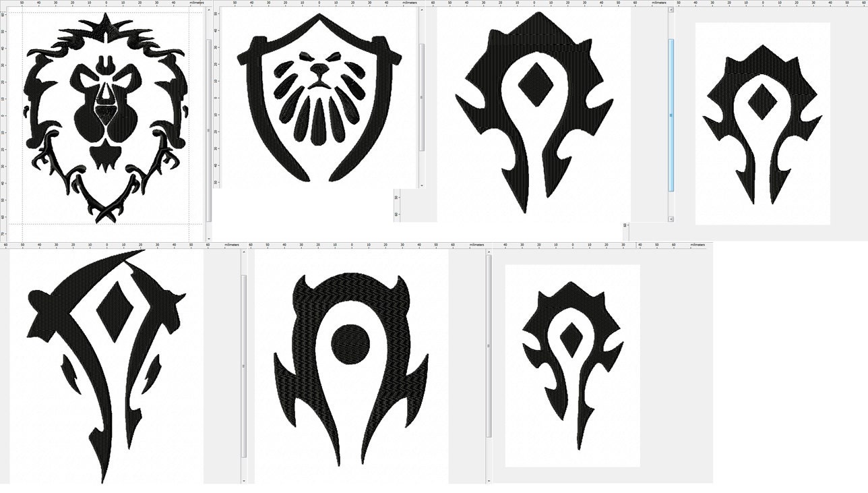This screenshot has height=493, width=868.
Task: Click the scrollbar beside the tilted Horde emblem
Action: pyautogui.click(x=244, y=366)
